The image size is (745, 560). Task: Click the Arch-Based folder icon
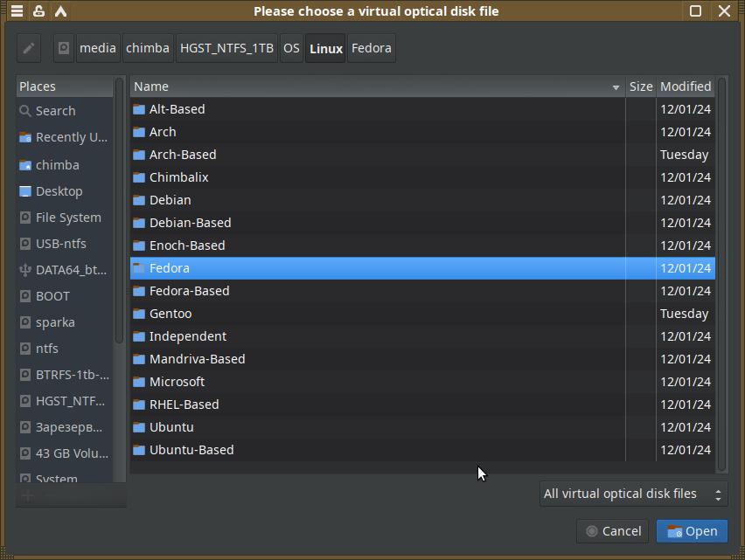point(139,155)
